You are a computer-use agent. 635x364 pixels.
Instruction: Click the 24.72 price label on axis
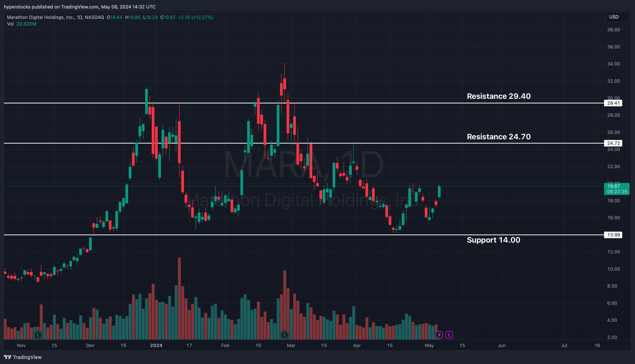tap(613, 143)
